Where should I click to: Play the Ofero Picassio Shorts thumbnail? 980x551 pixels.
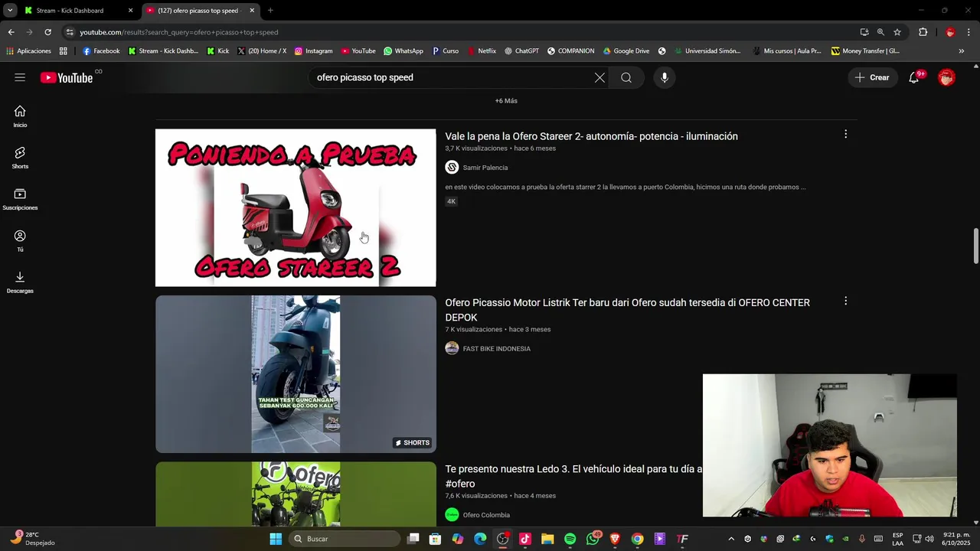[296, 374]
